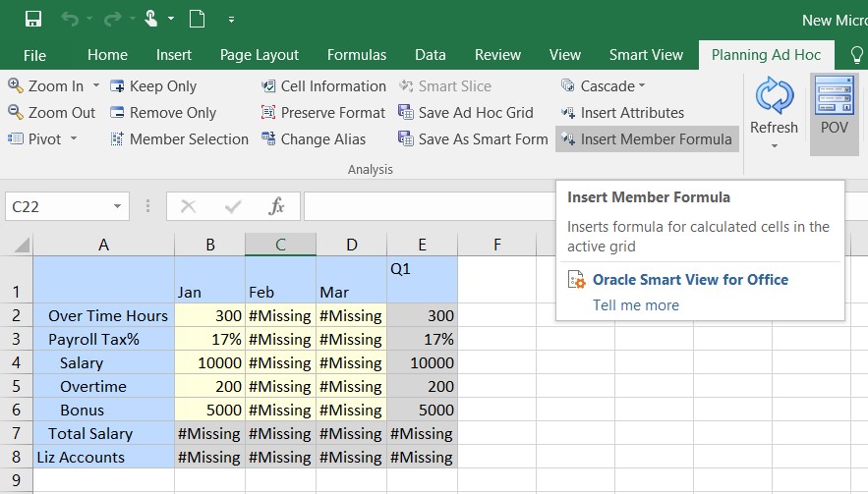Select cell containing Salary 10000 for Jan
This screenshot has height=494, width=868.
pyautogui.click(x=209, y=363)
